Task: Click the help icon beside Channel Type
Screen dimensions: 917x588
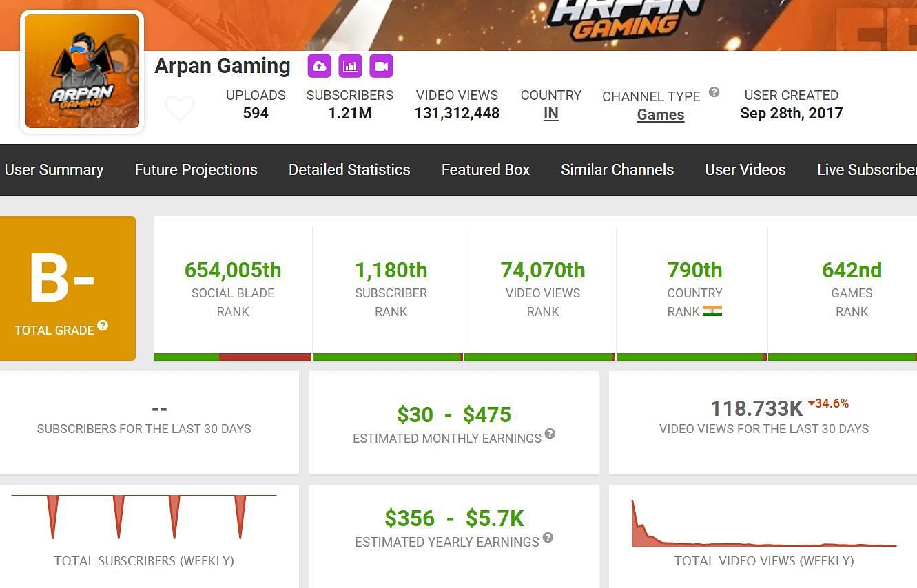Action: click(714, 92)
